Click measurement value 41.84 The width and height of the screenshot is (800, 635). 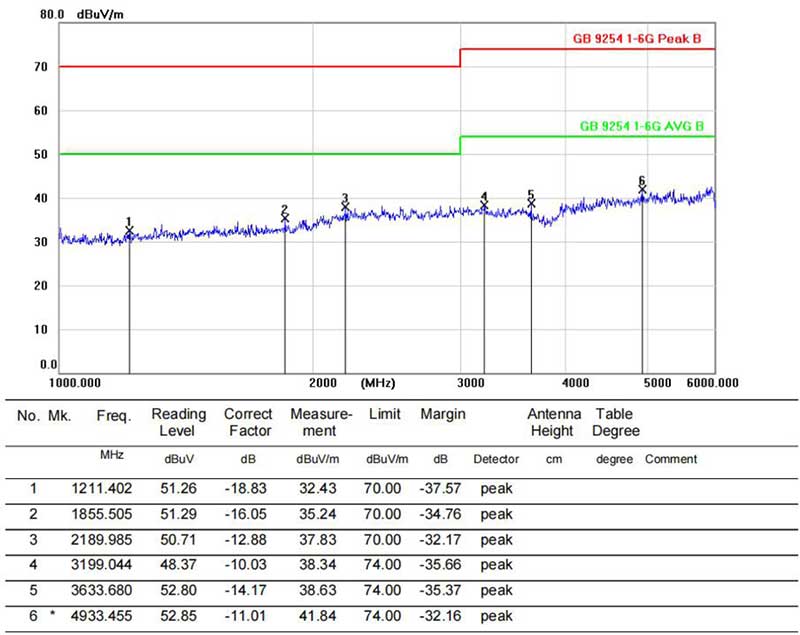click(x=318, y=616)
